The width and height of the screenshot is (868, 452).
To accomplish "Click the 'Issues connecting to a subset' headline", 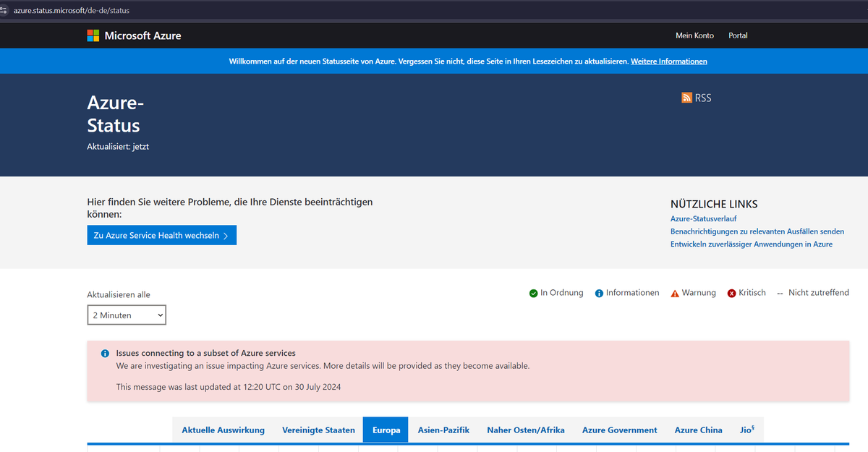I will tap(206, 354).
